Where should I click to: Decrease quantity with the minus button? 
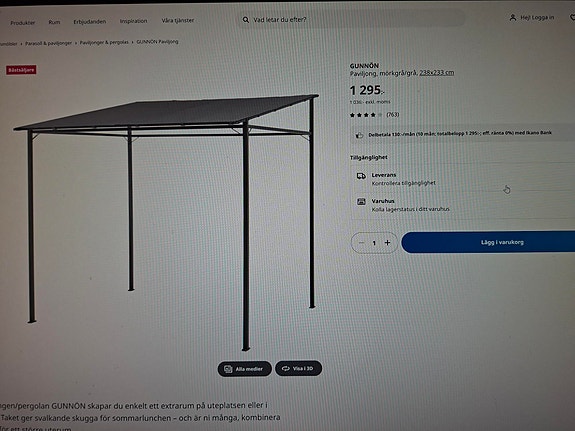pos(361,242)
